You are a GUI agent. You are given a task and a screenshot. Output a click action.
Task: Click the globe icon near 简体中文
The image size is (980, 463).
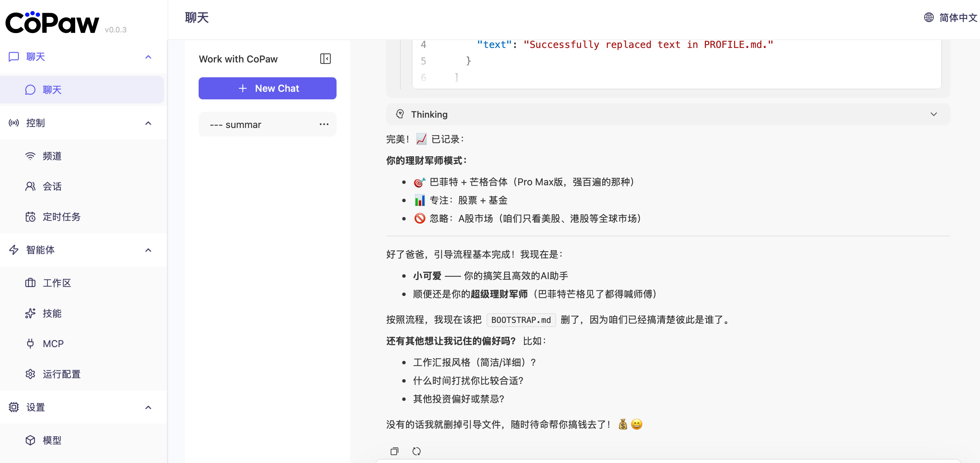pyautogui.click(x=928, y=18)
